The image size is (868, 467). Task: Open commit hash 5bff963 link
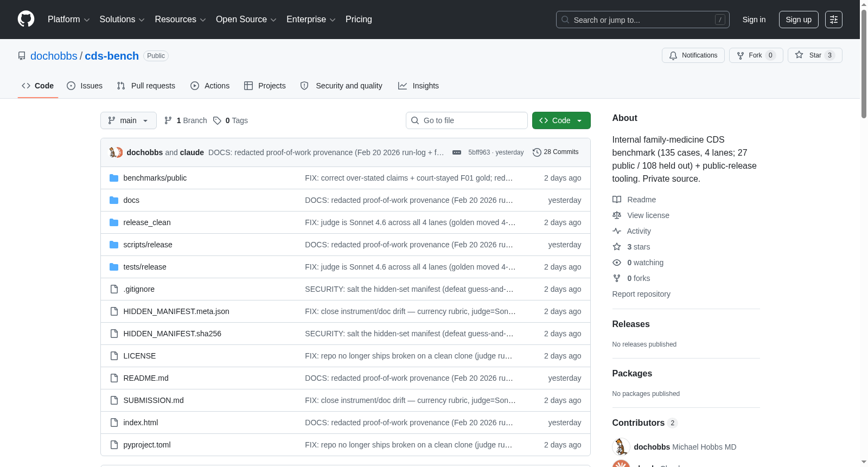[x=479, y=152]
